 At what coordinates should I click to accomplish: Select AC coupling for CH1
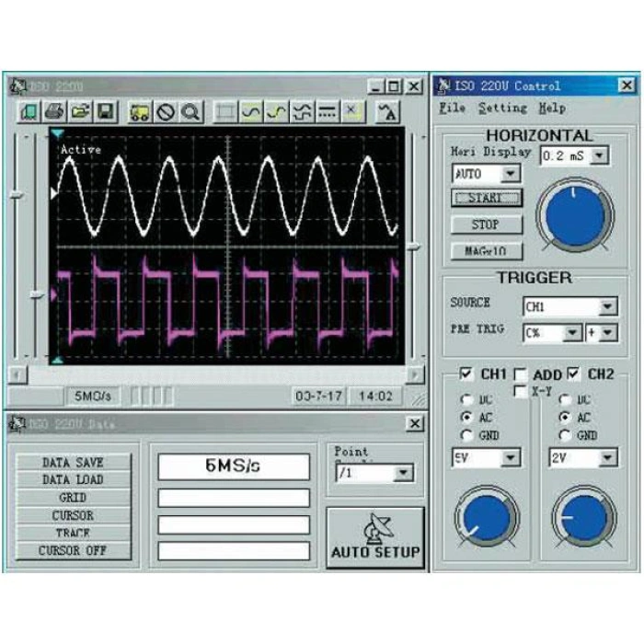tap(466, 418)
